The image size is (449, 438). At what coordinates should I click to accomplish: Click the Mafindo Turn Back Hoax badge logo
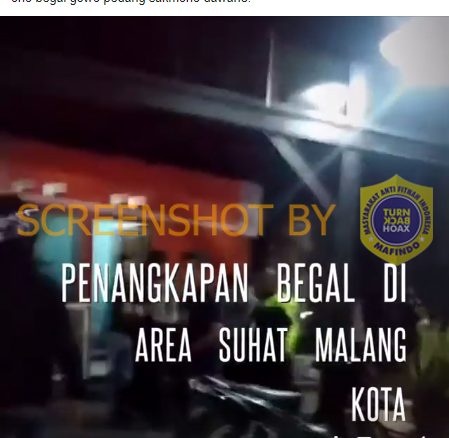click(x=396, y=220)
